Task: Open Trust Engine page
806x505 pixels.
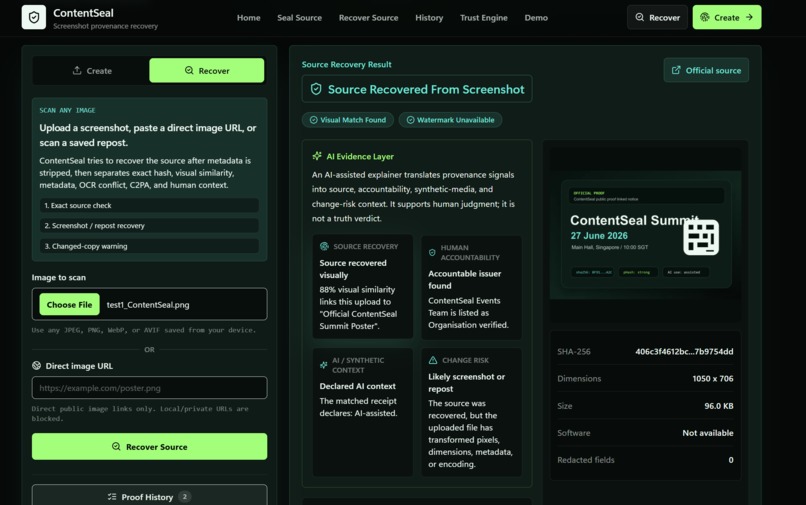Action: click(483, 17)
